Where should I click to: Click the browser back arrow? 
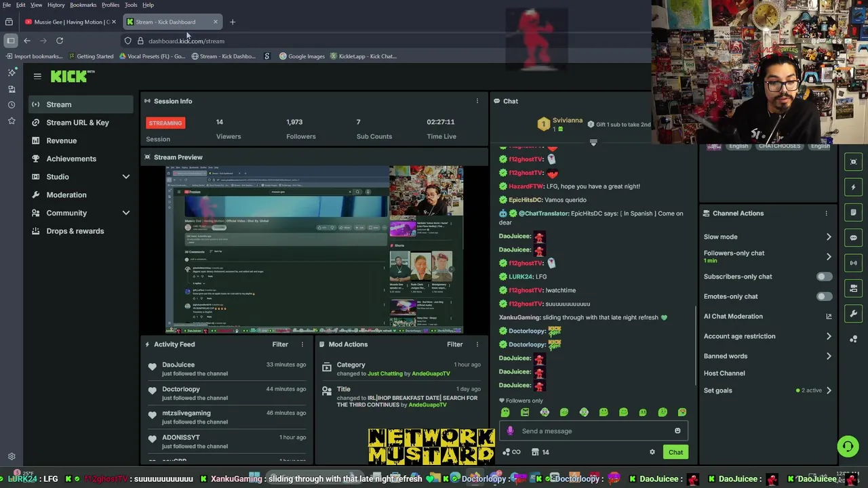click(27, 41)
